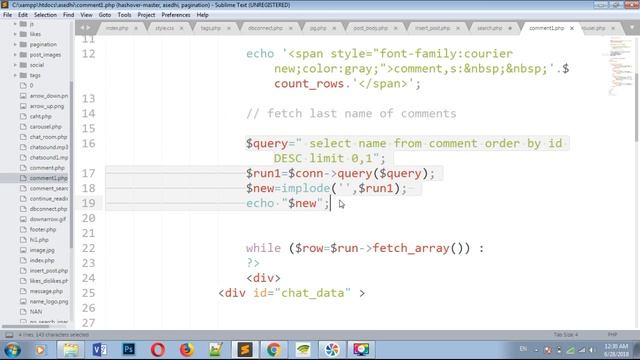Expand the tags folder

point(15,76)
